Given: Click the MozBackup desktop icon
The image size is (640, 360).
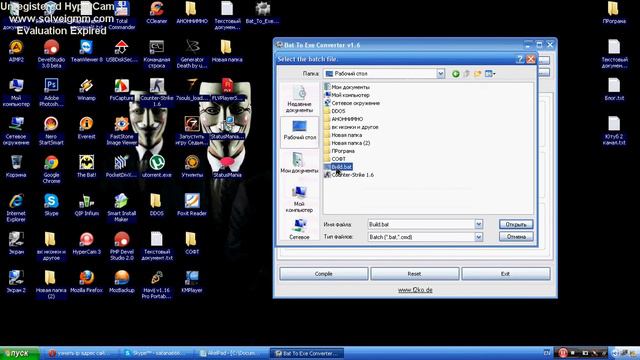Looking at the screenshot, I should coord(122,281).
